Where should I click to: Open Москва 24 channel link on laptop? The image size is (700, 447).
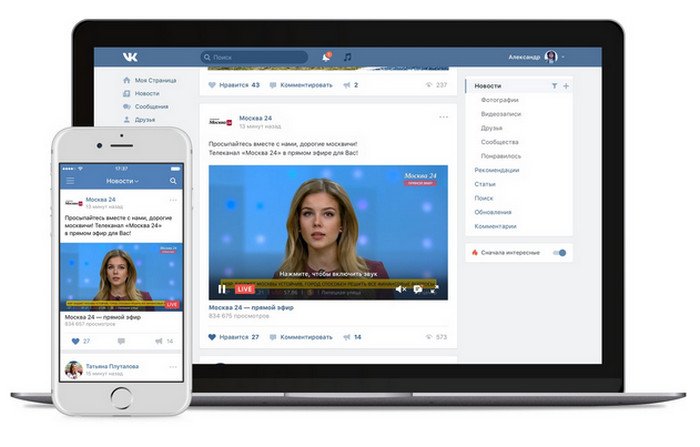pos(255,118)
